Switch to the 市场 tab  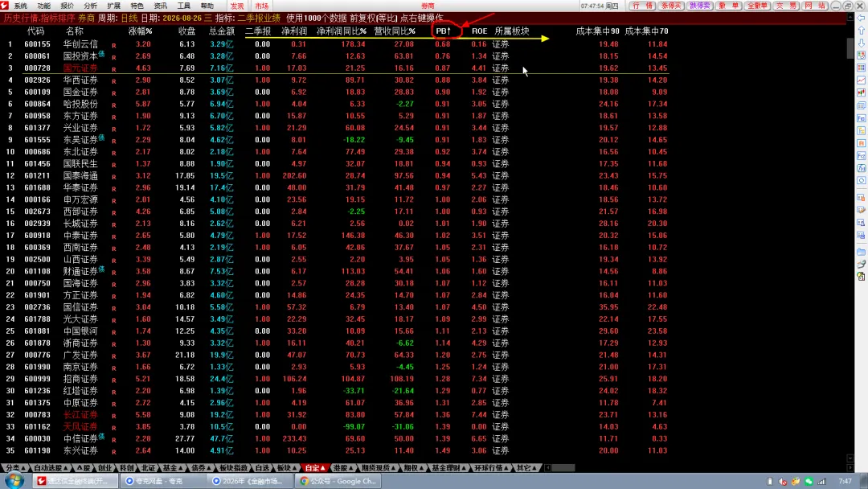click(x=262, y=6)
